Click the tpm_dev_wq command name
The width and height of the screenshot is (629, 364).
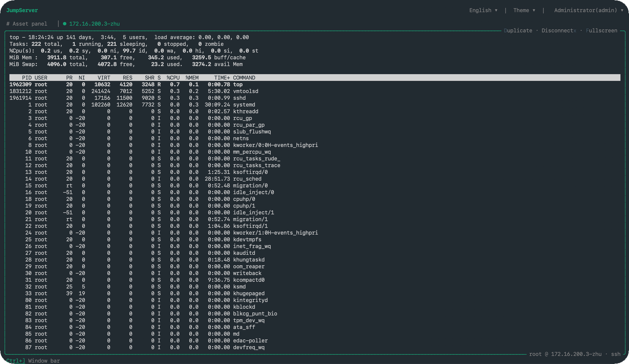click(x=248, y=320)
